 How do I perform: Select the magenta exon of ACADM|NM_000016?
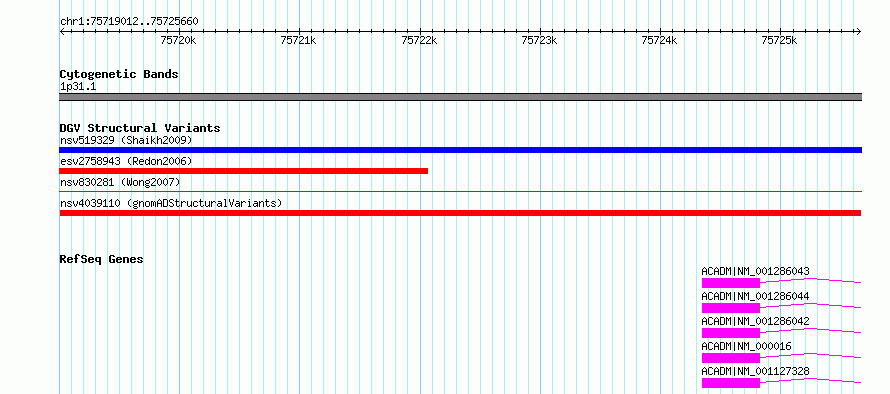point(731,358)
